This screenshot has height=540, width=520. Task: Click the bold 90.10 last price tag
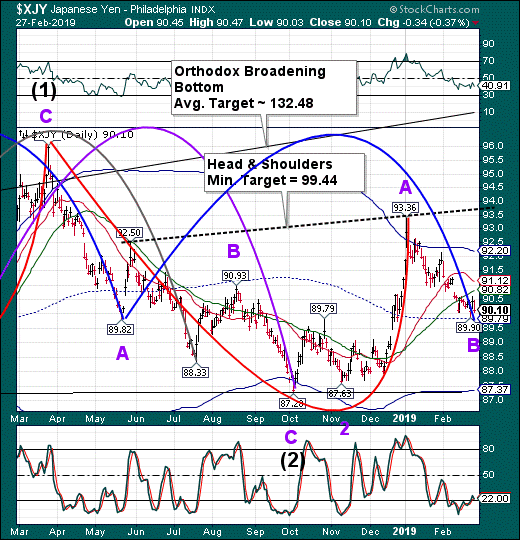pos(496,310)
